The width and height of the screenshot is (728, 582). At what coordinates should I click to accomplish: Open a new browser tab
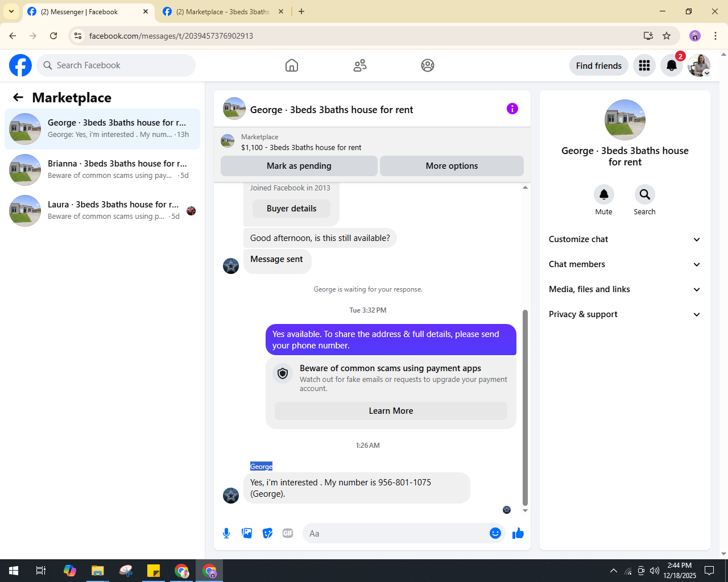click(x=301, y=11)
